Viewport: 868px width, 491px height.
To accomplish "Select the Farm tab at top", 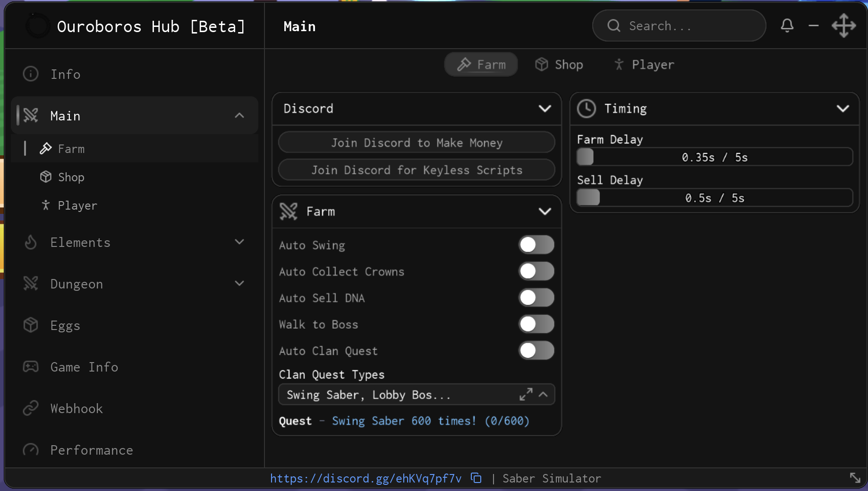I will [x=481, y=64].
